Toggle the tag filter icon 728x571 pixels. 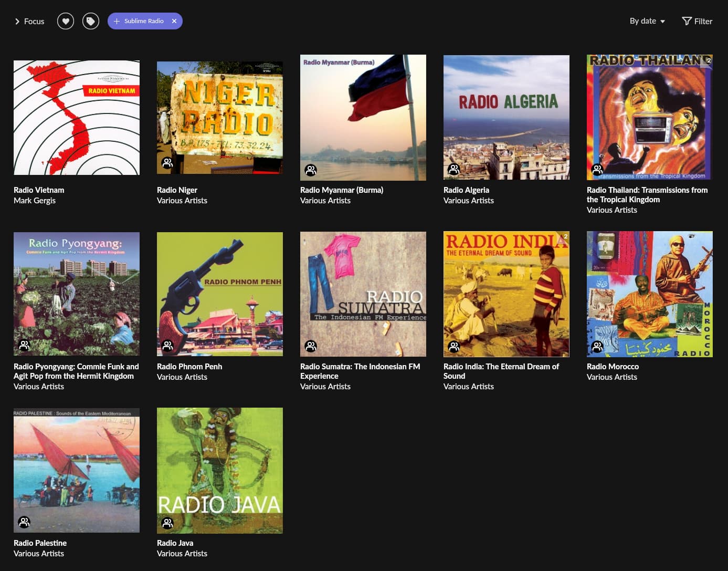(x=91, y=21)
